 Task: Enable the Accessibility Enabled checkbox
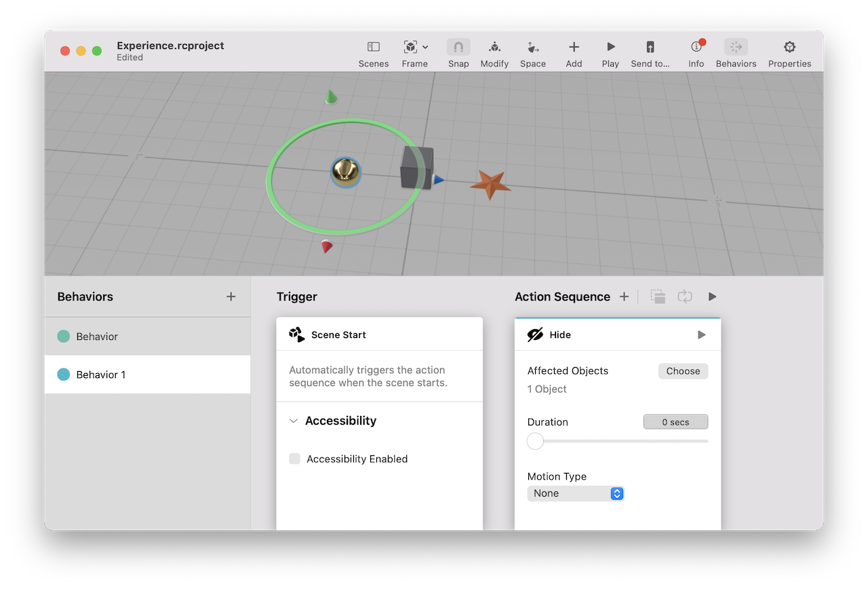[x=294, y=459]
